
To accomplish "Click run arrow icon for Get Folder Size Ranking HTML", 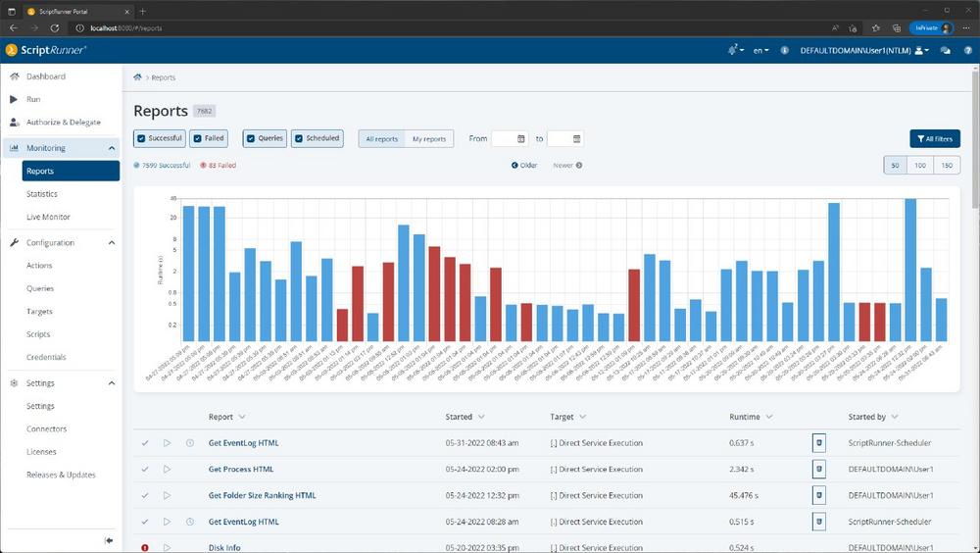I will pyautogui.click(x=167, y=496).
